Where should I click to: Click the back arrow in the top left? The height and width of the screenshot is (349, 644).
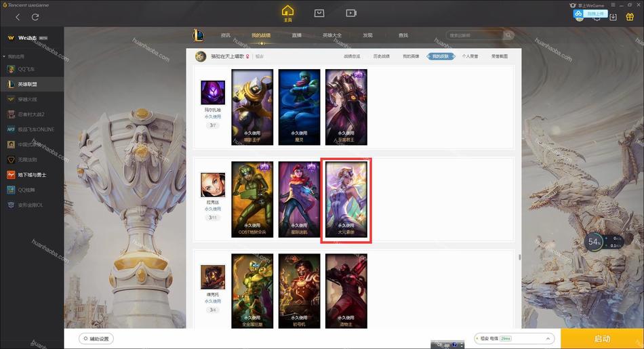(18, 17)
